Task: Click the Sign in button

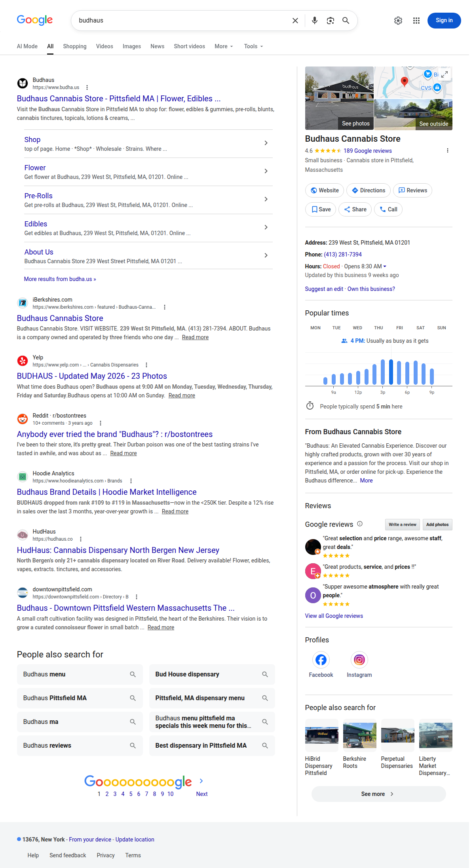Action: click(444, 21)
